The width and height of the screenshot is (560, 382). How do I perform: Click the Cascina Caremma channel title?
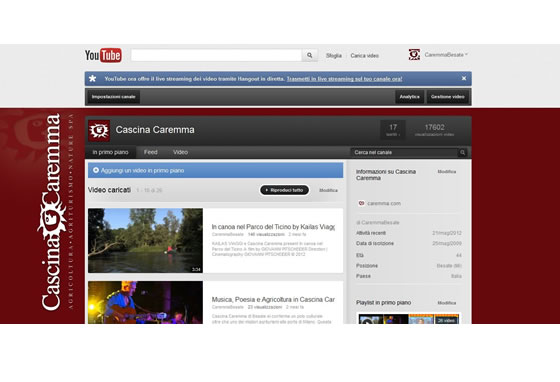155,130
